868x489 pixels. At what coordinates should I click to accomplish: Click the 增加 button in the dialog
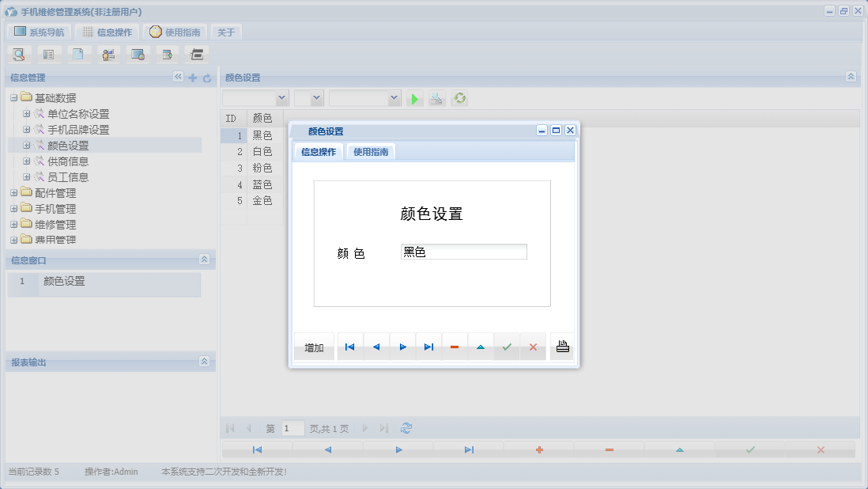coord(313,346)
